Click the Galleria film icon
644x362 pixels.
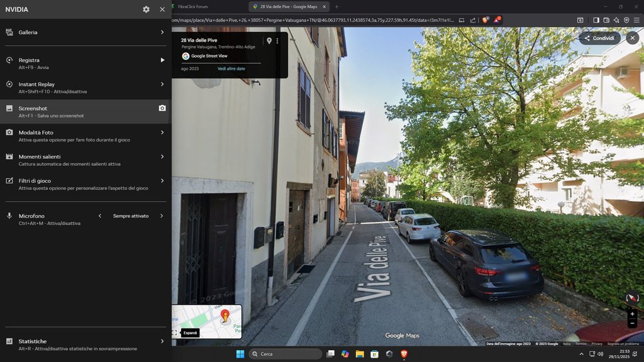click(9, 32)
